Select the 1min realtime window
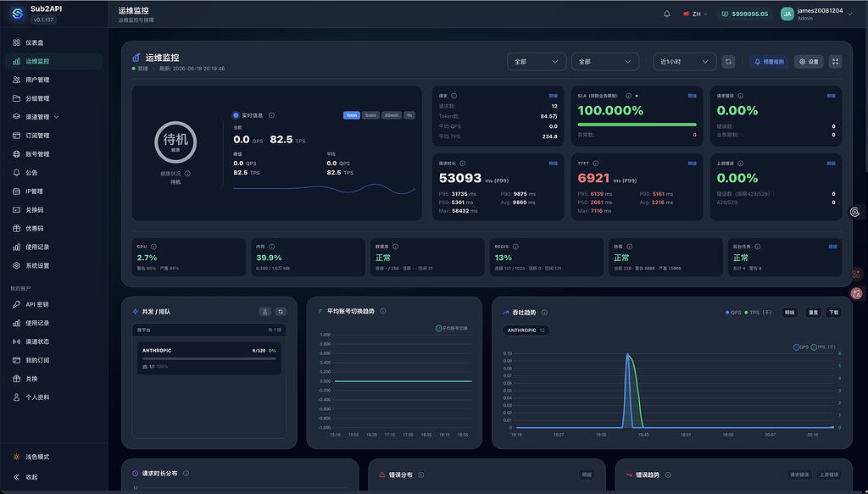868x494 pixels. (352, 115)
